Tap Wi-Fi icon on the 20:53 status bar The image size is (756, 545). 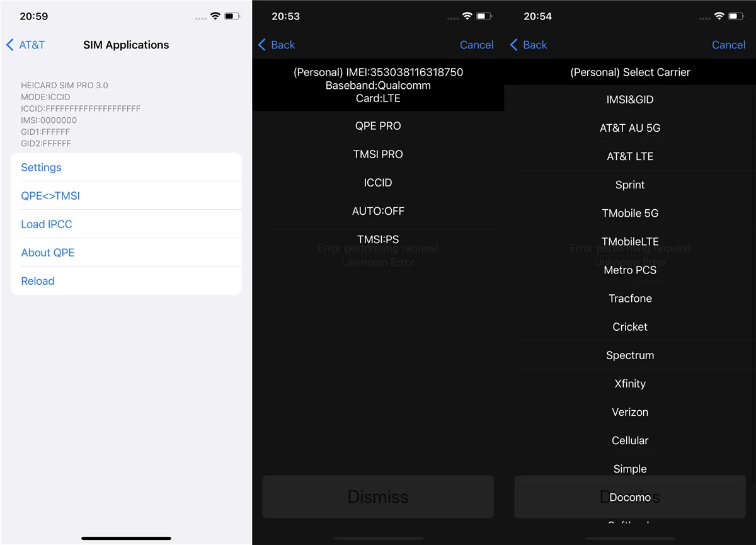tap(467, 16)
